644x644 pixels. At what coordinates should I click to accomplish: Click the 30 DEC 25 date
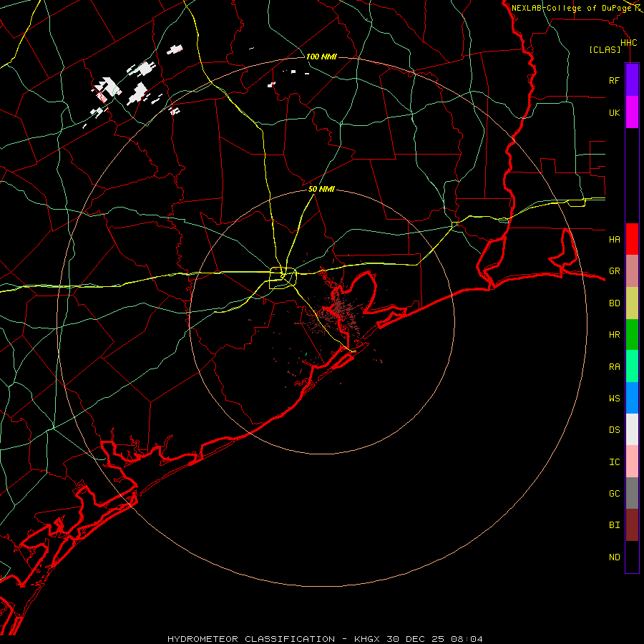point(416,639)
